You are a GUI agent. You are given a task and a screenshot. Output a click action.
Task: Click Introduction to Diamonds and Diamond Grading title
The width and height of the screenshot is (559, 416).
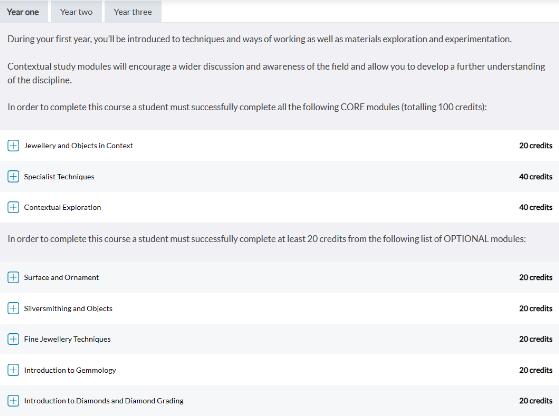coord(104,401)
